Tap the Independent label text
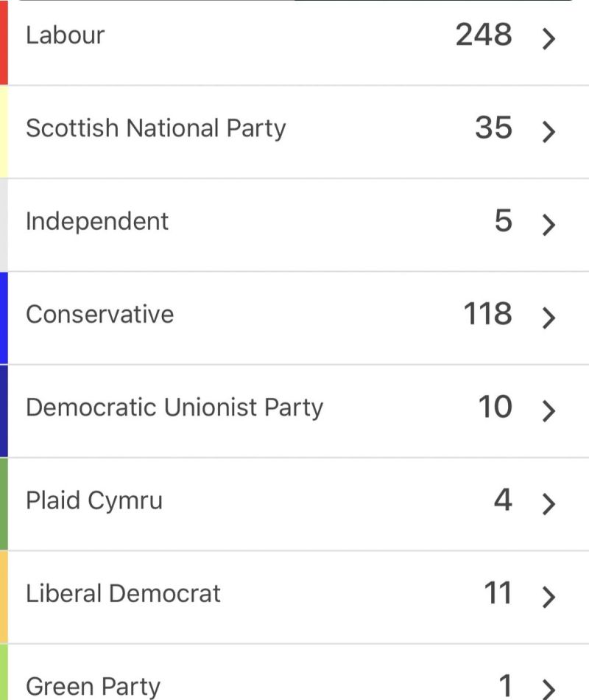 tap(97, 222)
